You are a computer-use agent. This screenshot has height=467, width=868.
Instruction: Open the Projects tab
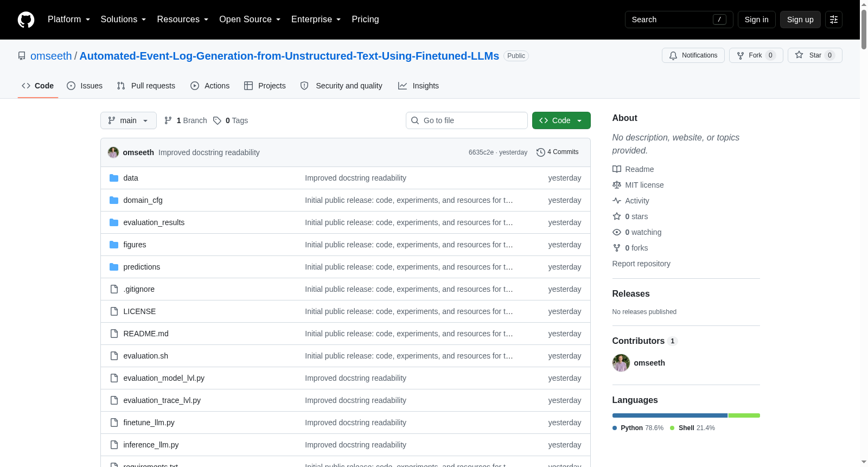pos(265,86)
